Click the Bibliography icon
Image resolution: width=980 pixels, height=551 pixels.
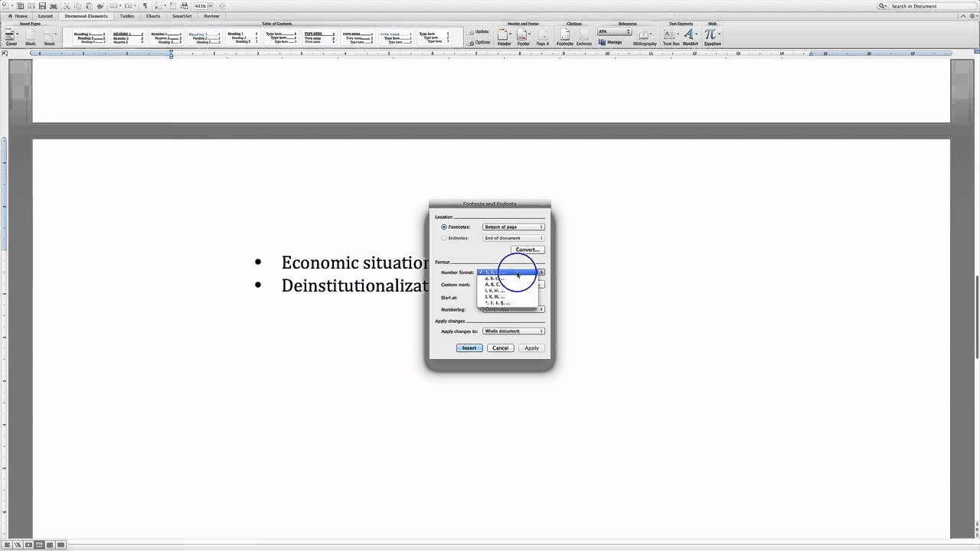click(645, 37)
